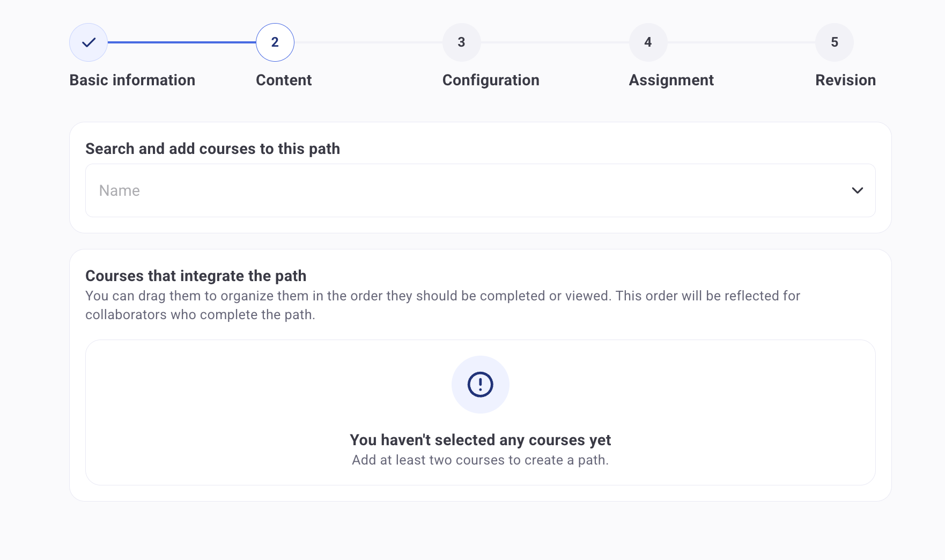Image resolution: width=945 pixels, height=560 pixels.
Task: Open the Basic information step label
Action: coord(132,80)
